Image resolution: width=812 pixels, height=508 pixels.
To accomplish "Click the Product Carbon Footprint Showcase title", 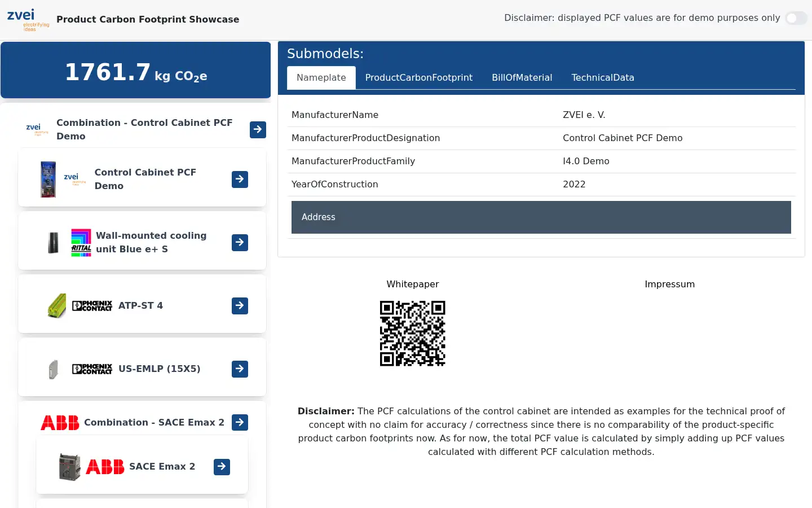I will [148, 20].
